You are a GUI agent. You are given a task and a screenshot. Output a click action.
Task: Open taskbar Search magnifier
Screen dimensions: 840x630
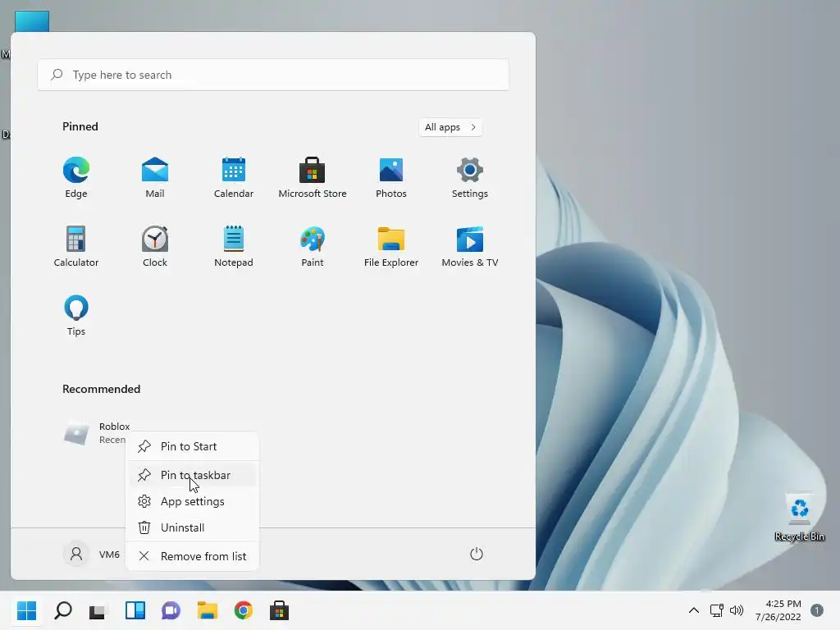coord(63,610)
